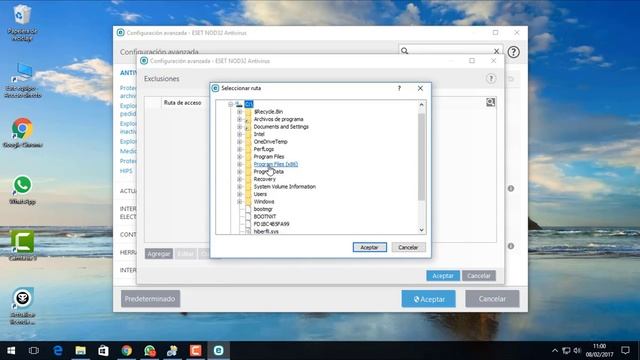The width and height of the screenshot is (640, 360).
Task: Expand the Windows folder node
Action: [x=240, y=202]
